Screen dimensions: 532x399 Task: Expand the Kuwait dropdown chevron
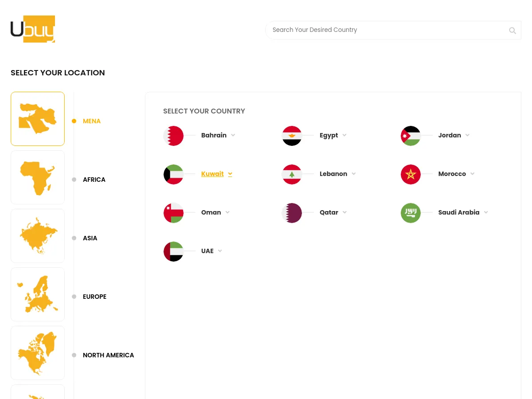pyautogui.click(x=230, y=174)
